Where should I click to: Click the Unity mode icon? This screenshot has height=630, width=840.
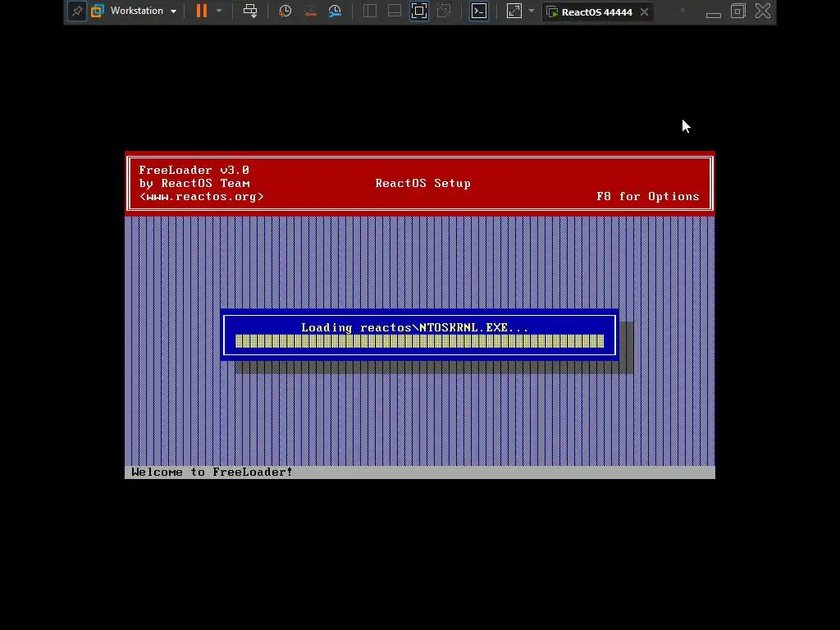pos(444,11)
